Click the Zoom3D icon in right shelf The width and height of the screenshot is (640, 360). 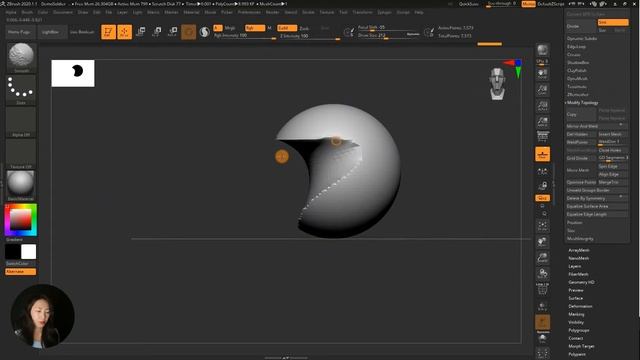click(x=542, y=258)
